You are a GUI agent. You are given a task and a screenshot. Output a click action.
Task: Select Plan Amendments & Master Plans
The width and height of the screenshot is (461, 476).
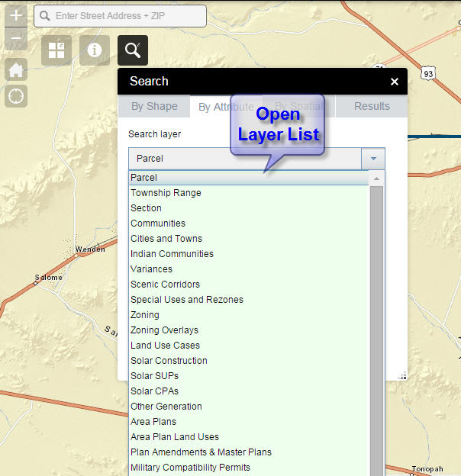(x=248, y=452)
